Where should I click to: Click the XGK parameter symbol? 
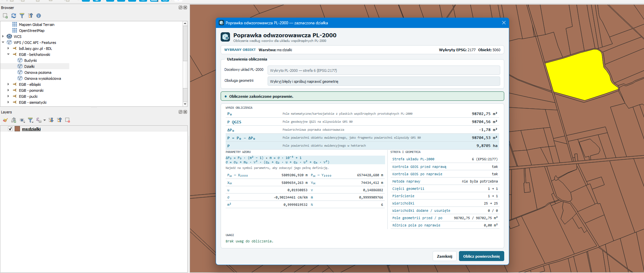230,183
